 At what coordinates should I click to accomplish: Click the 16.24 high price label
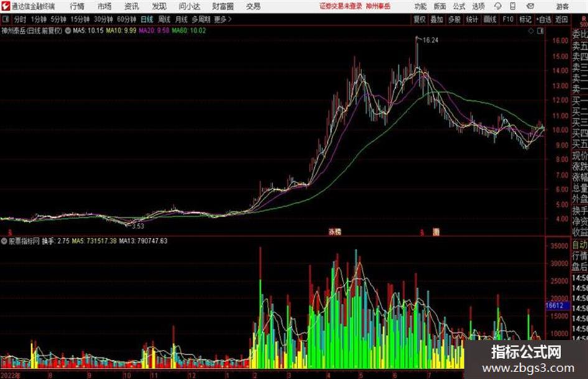click(x=431, y=40)
